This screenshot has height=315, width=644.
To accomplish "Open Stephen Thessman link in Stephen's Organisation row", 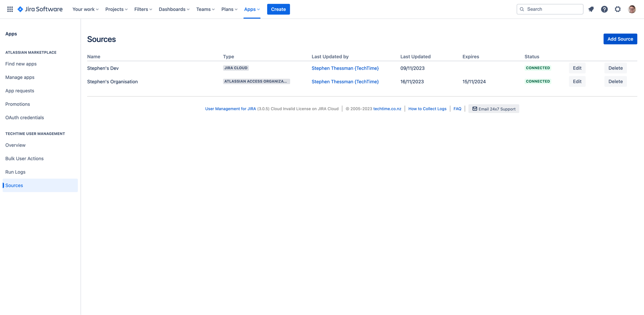I will pyautogui.click(x=345, y=82).
